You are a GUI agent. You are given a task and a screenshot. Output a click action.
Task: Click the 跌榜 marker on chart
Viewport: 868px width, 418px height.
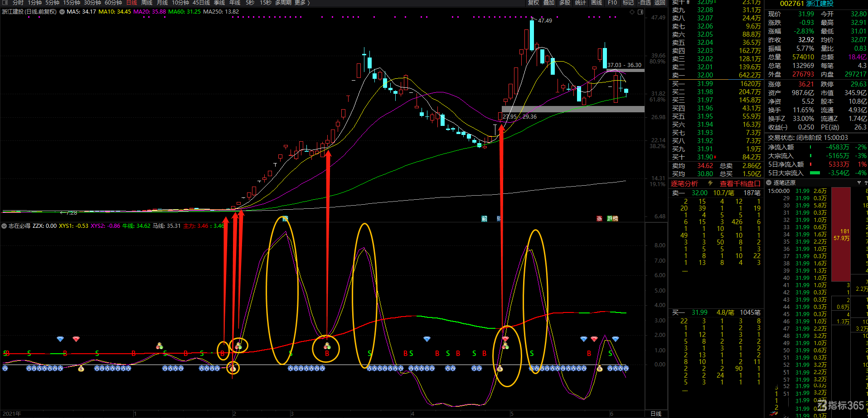coord(612,218)
